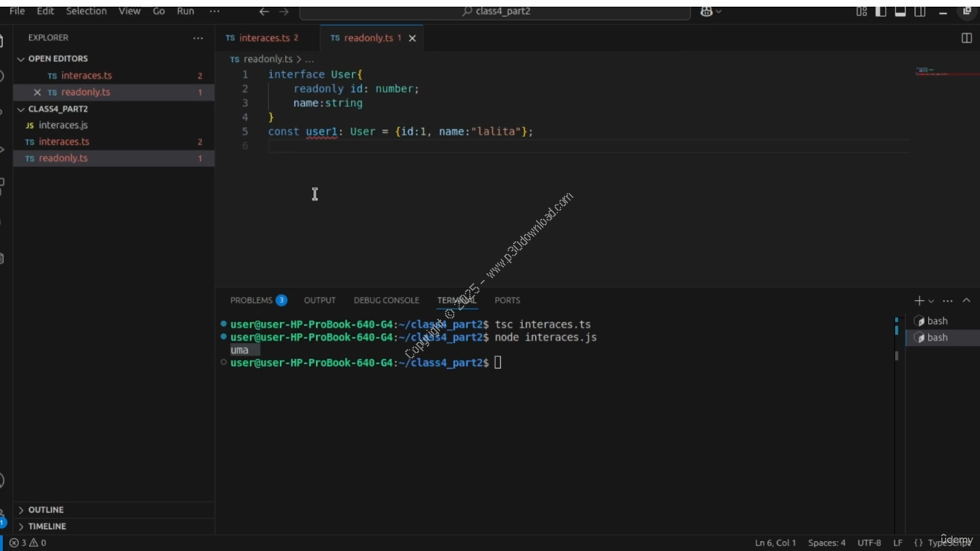Screen dimensions: 980x551
Task: Click the terminal scrollbar thumb
Action: [x=896, y=355]
